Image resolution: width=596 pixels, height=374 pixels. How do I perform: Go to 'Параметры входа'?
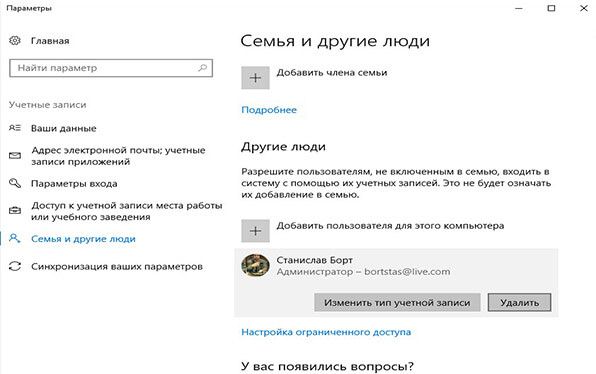(x=74, y=184)
